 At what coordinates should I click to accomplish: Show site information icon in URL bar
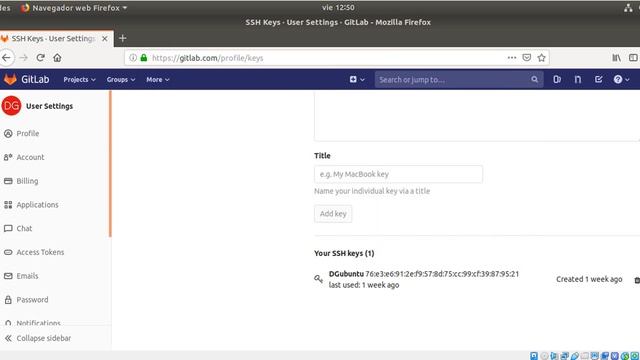click(133, 58)
